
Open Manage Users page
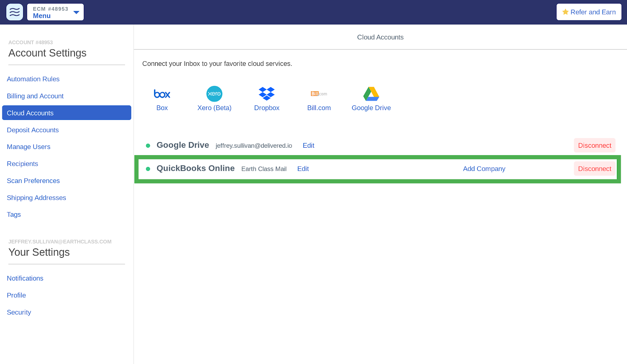pos(29,147)
